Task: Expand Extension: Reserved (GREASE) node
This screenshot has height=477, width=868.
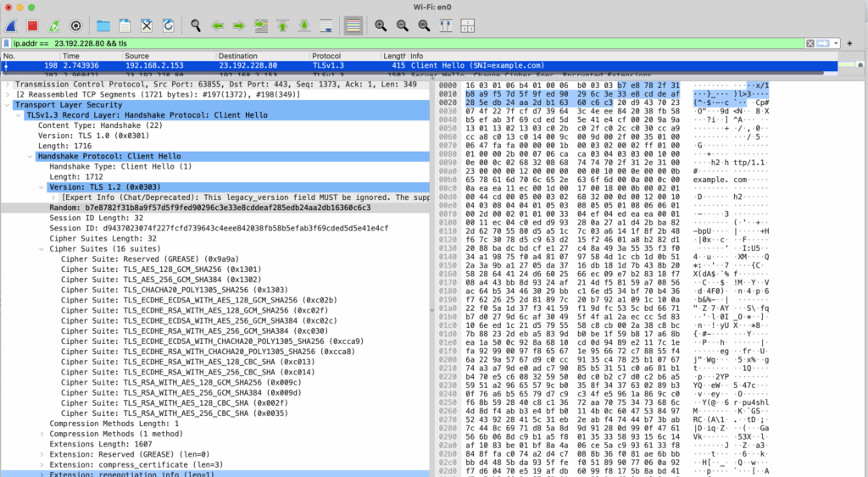Action: click(x=42, y=454)
